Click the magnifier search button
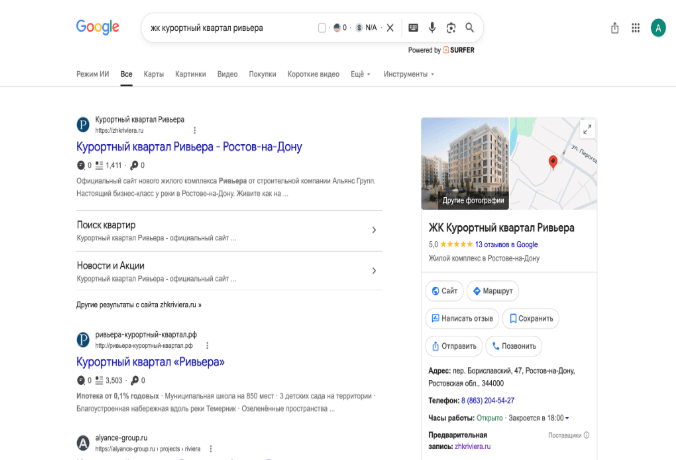The image size is (676, 460). click(x=469, y=28)
